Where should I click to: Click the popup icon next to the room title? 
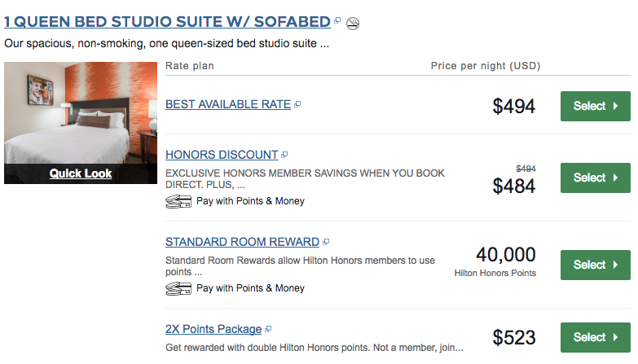[x=337, y=20]
